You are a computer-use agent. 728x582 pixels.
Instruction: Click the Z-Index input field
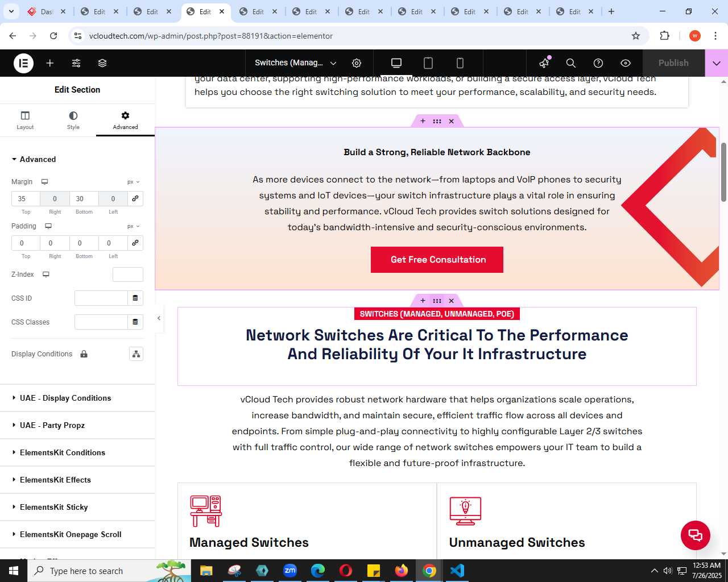tap(128, 275)
